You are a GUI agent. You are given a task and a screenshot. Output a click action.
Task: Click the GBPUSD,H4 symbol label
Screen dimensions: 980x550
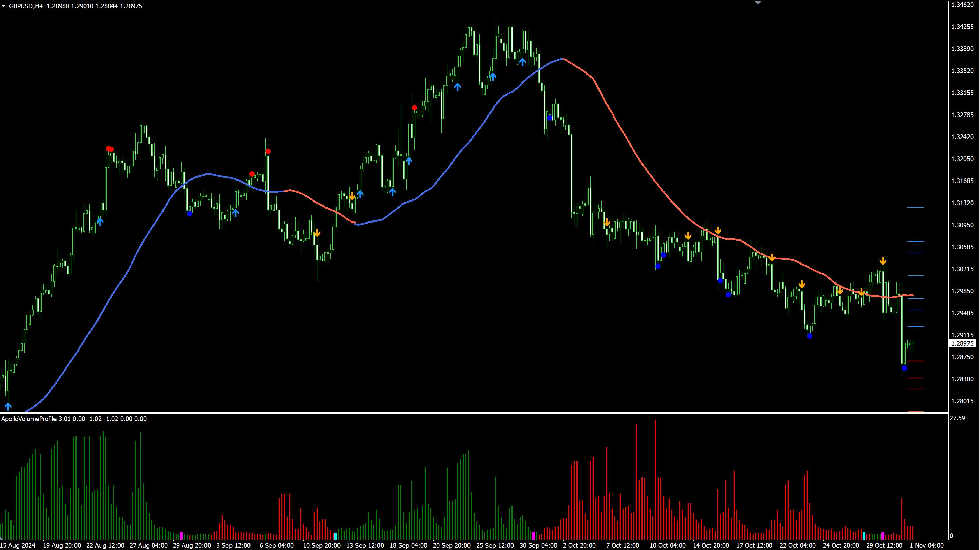click(26, 6)
